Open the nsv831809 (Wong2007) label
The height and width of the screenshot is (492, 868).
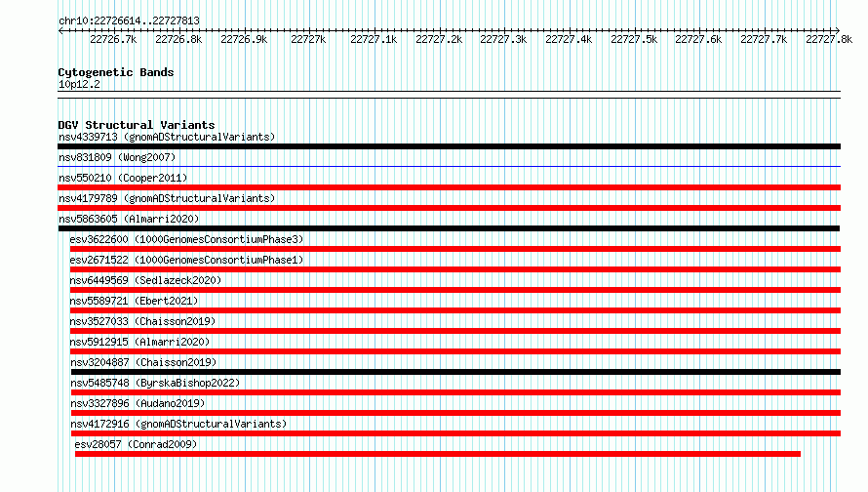117,157
